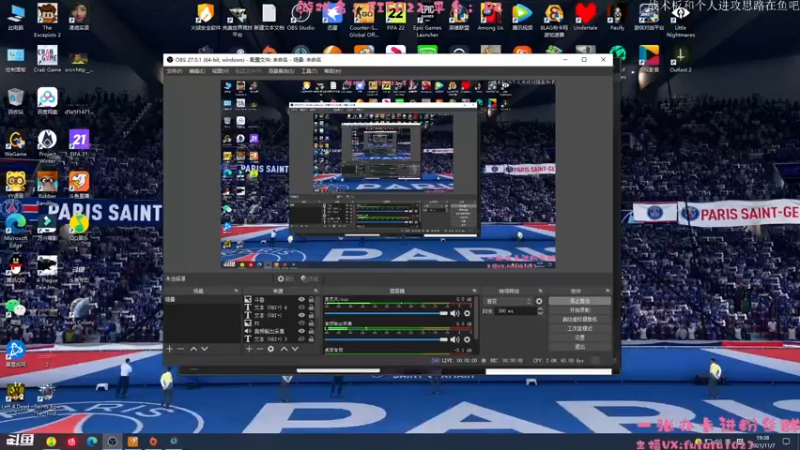Toggle visibility of 文本 (GDI+) 3 source
The width and height of the screenshot is (800, 450).
pyautogui.click(x=302, y=339)
